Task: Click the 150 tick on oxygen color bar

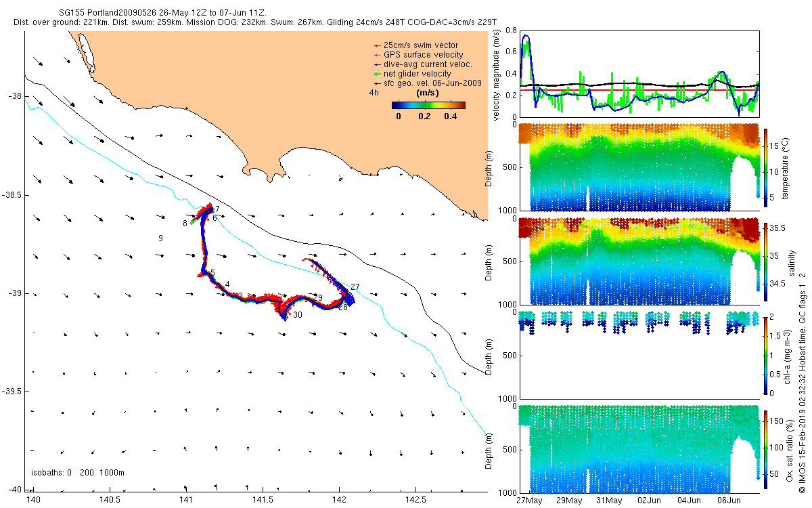Action: pyautogui.click(x=778, y=423)
